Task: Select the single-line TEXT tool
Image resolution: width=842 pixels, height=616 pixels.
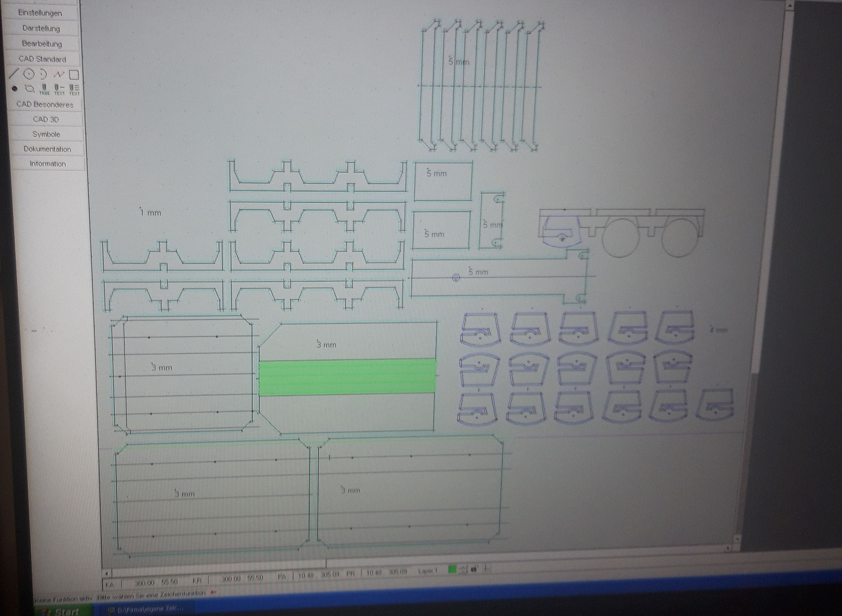Action: [x=59, y=89]
